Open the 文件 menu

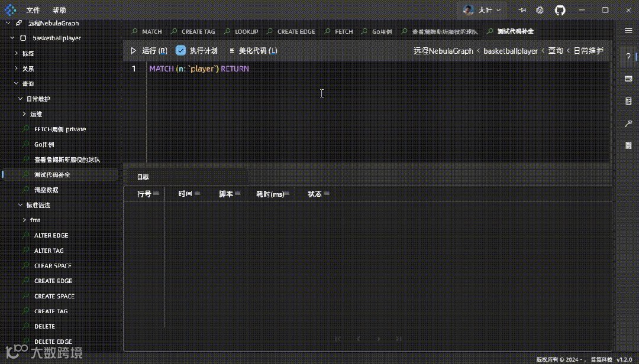pyautogui.click(x=33, y=10)
